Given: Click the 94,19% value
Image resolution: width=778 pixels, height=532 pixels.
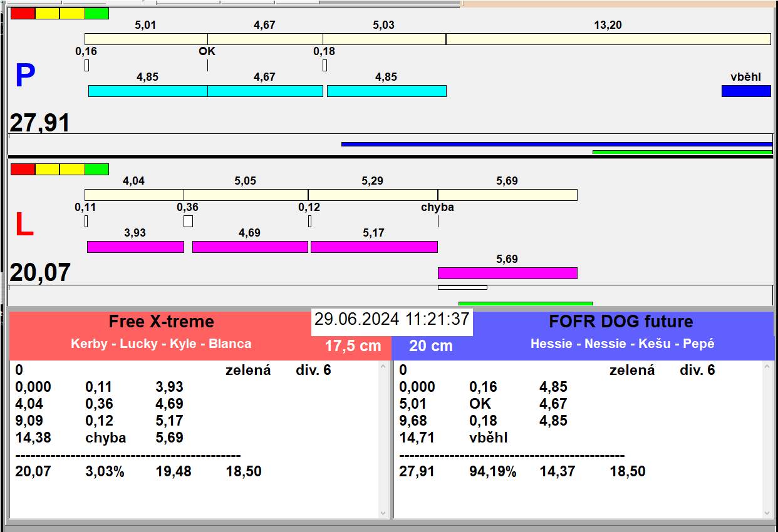Looking at the screenshot, I should tap(493, 471).
